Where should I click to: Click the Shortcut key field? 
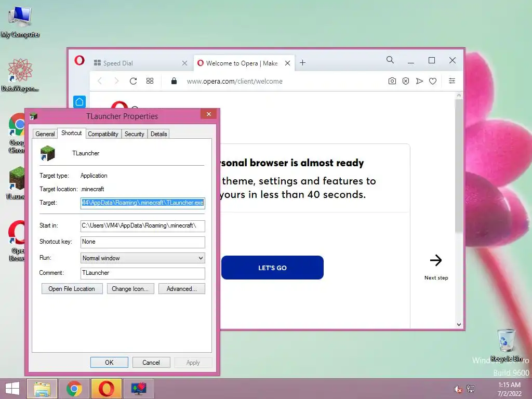pyautogui.click(x=142, y=242)
